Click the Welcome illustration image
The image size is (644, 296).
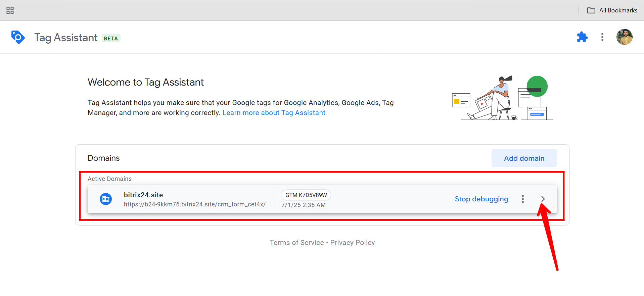tap(502, 98)
